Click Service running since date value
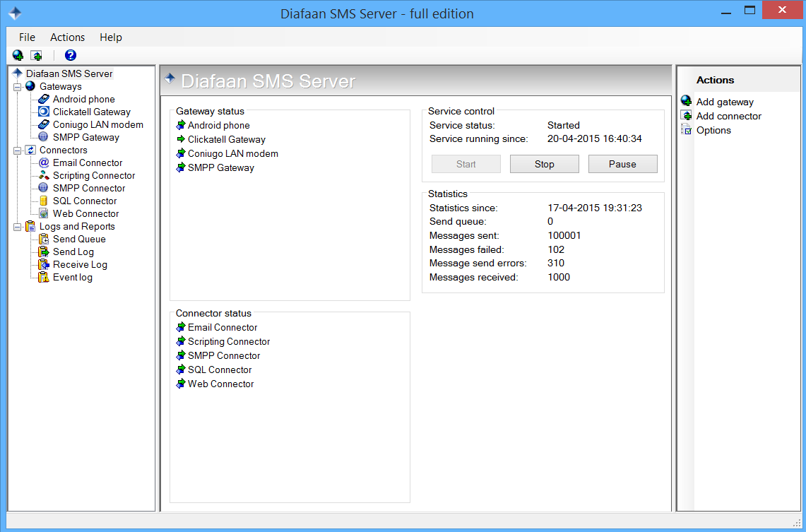The image size is (806, 532). pos(595,138)
